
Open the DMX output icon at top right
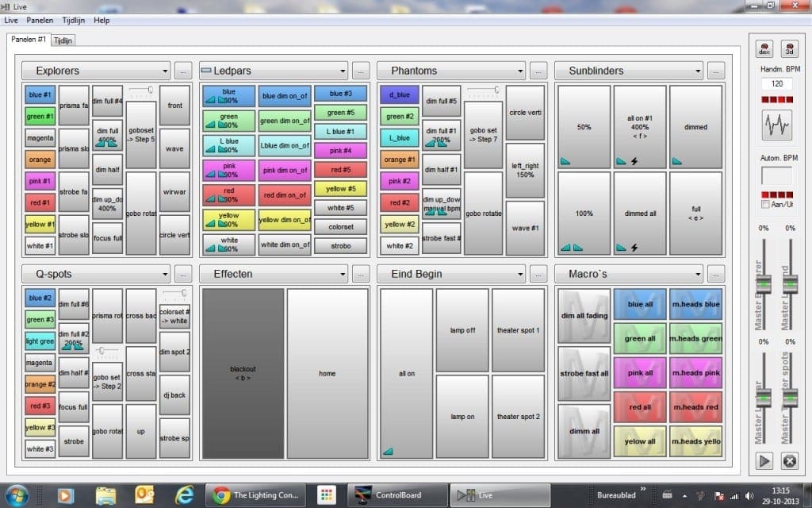click(764, 48)
